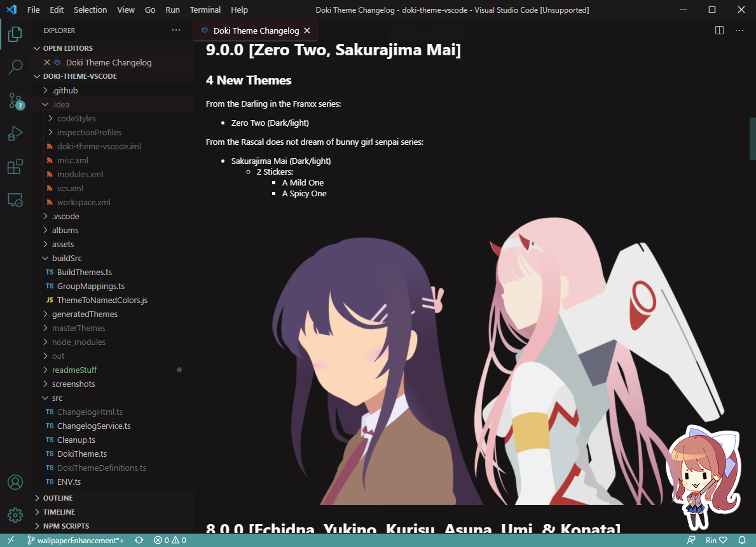Viewport: 756px width, 547px height.
Task: Expand the NPM Scripts section
Action: click(111, 526)
